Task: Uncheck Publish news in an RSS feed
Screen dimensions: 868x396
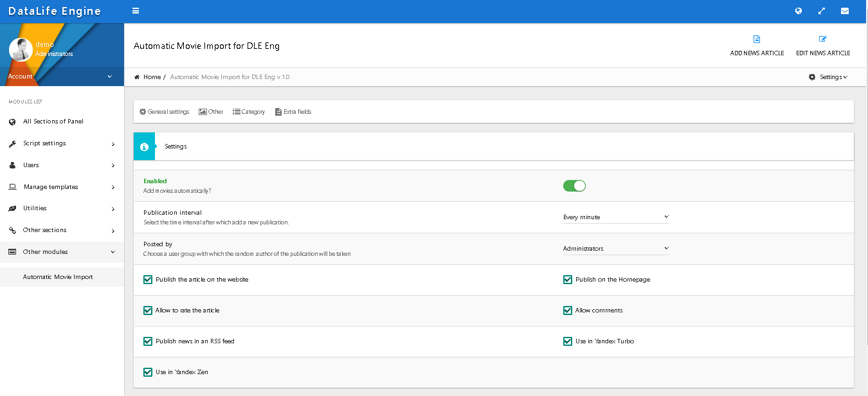Action: coord(148,341)
